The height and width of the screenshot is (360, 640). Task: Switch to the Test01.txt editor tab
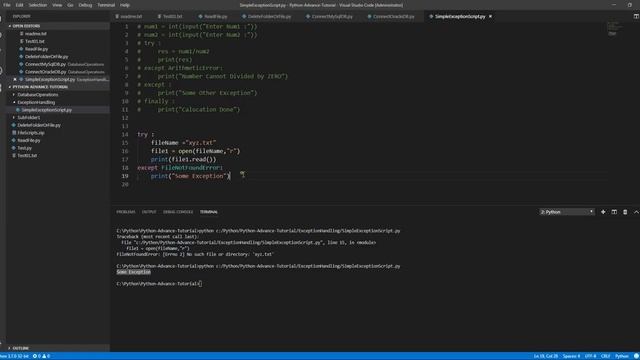[171, 17]
